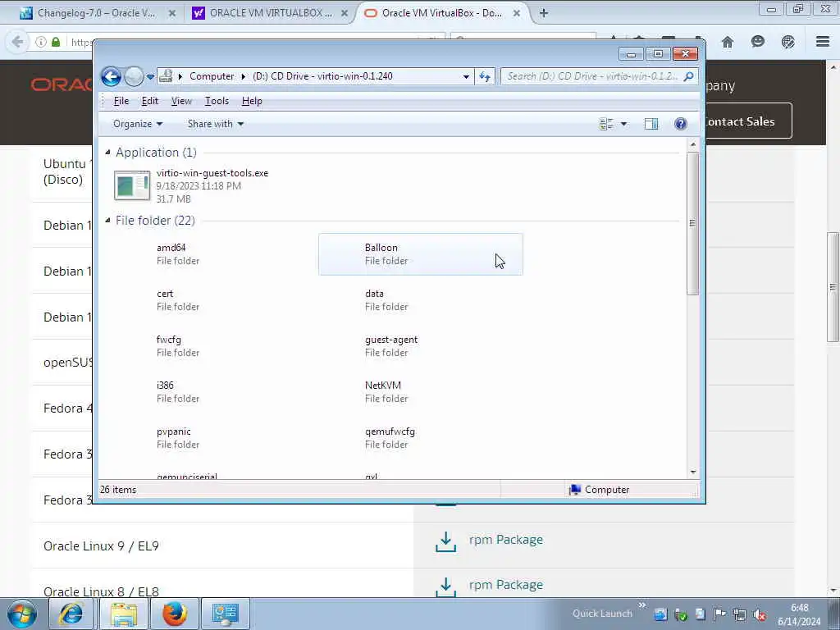
Task: Select the Balloon folder
Action: [x=421, y=254]
